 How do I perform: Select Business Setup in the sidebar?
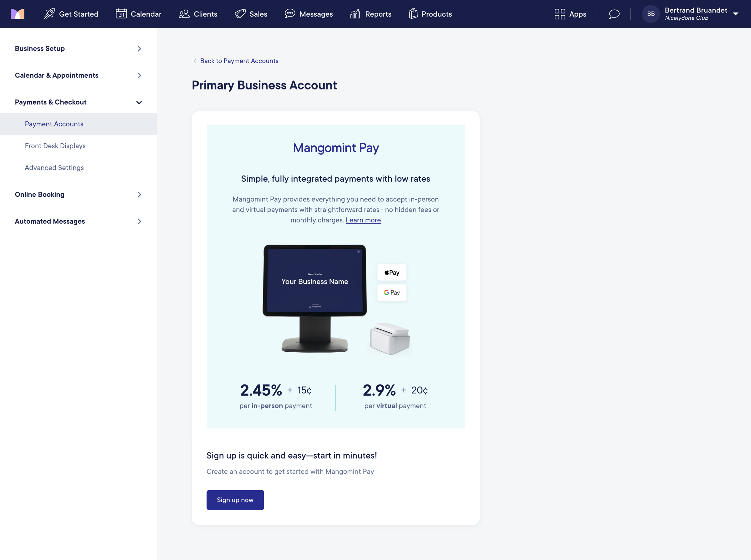[40, 48]
